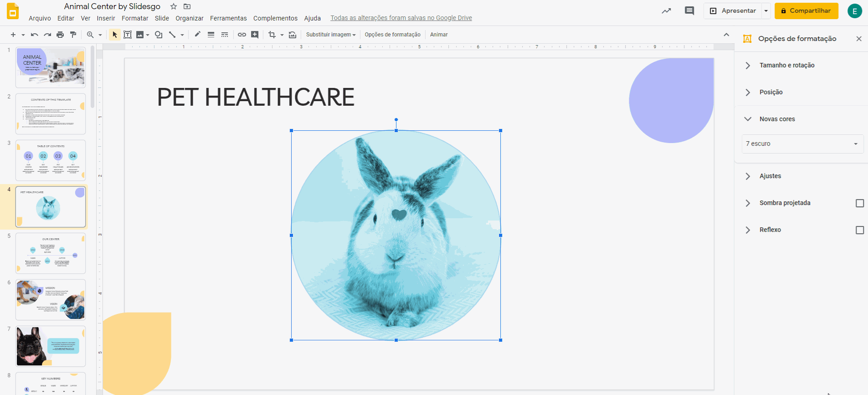Click the insert image icon

coord(140,35)
